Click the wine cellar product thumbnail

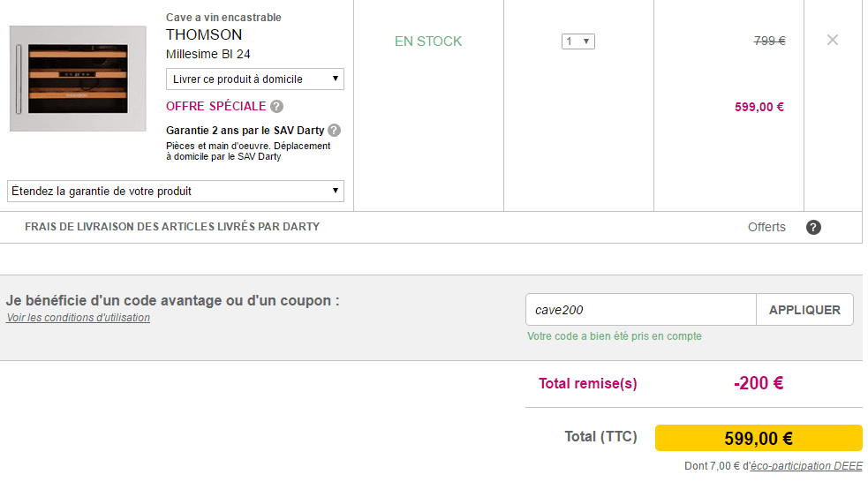point(78,79)
